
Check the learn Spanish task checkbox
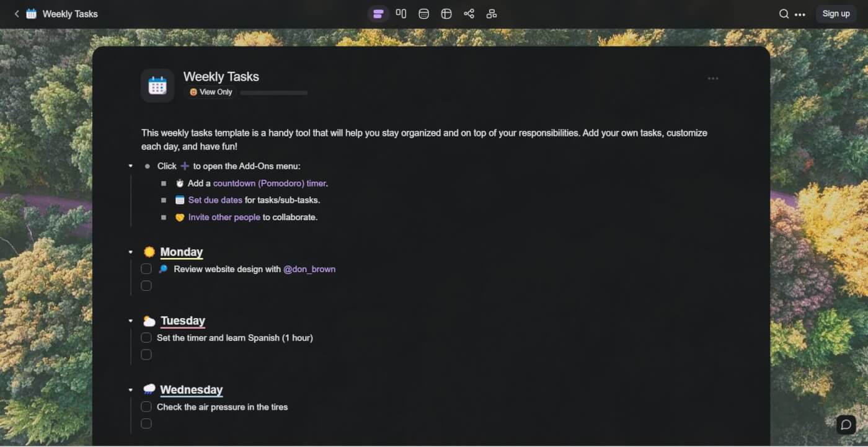coord(146,338)
